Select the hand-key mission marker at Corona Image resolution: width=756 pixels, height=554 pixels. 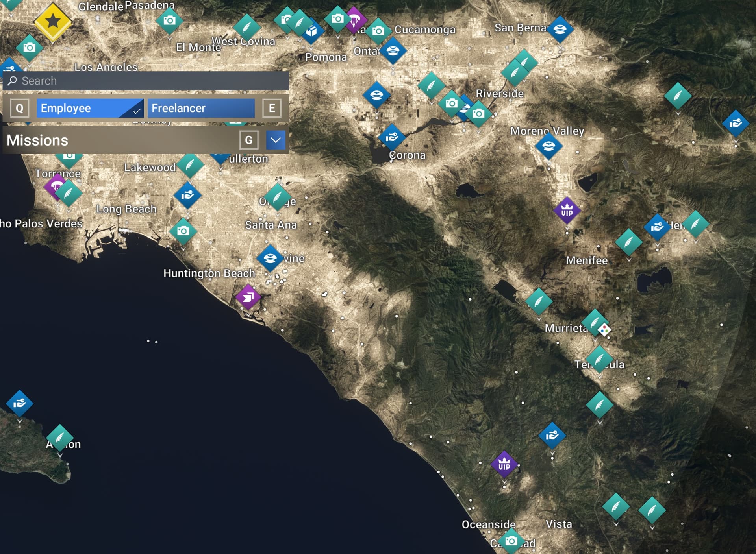(391, 137)
